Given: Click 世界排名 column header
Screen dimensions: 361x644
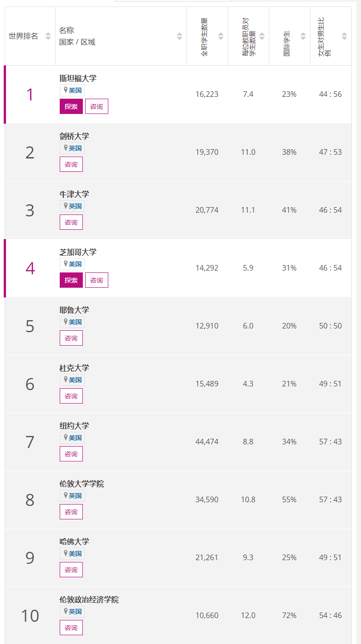Looking at the screenshot, I should pos(24,36).
